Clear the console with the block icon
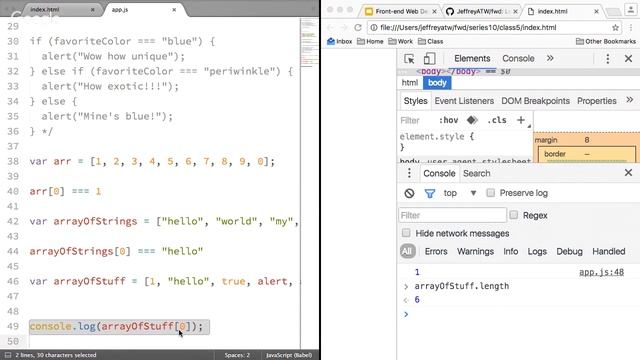 coord(409,193)
